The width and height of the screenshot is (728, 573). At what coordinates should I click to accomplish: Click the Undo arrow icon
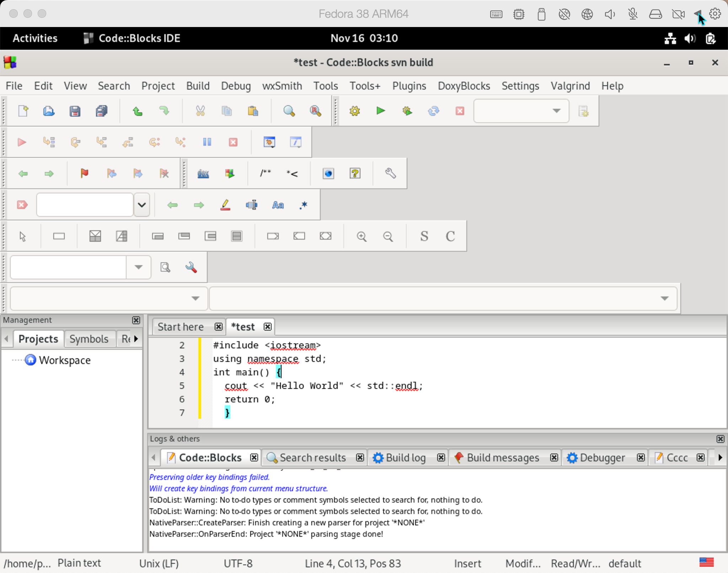(138, 111)
